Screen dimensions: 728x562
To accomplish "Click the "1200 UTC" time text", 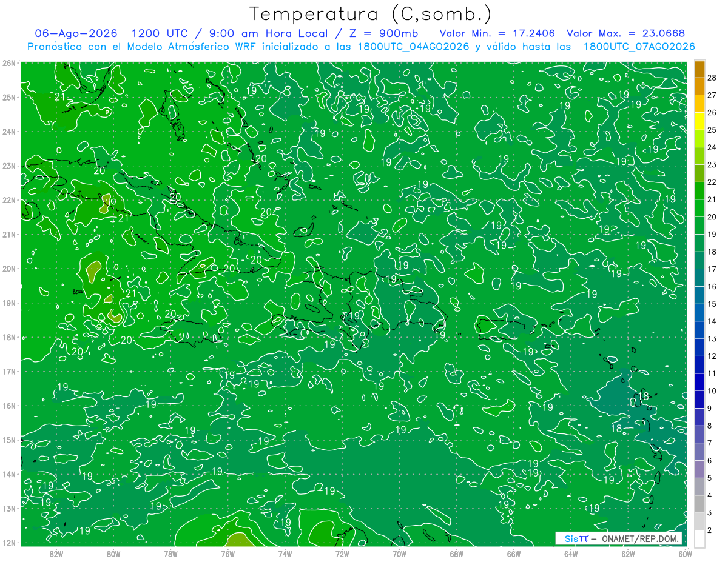I will [161, 33].
